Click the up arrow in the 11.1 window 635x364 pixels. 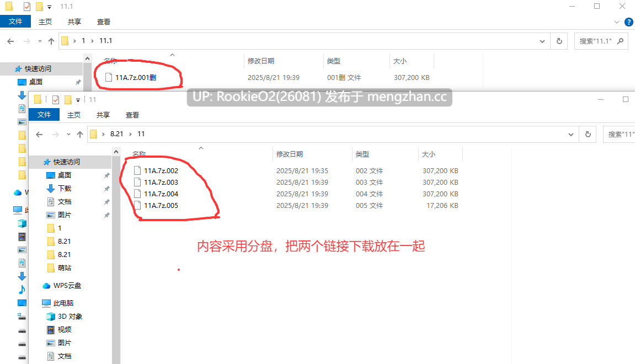click(51, 41)
